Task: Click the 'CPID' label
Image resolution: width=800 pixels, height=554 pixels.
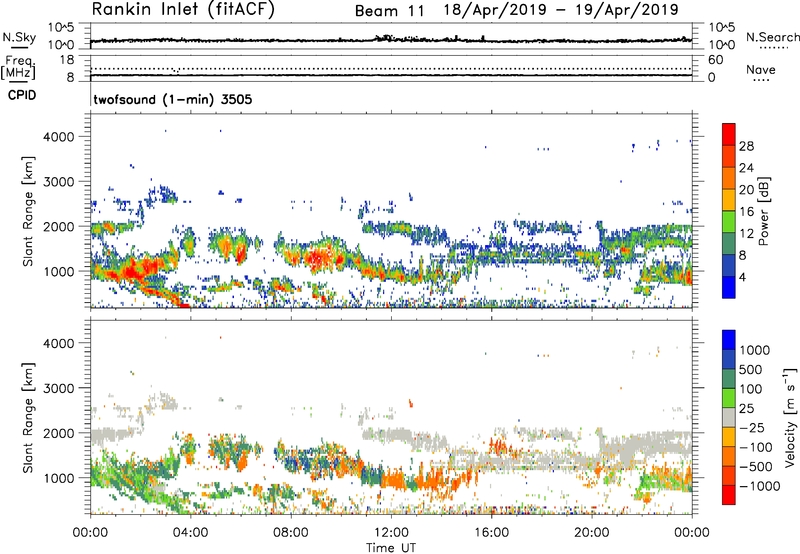Action: coord(22,95)
